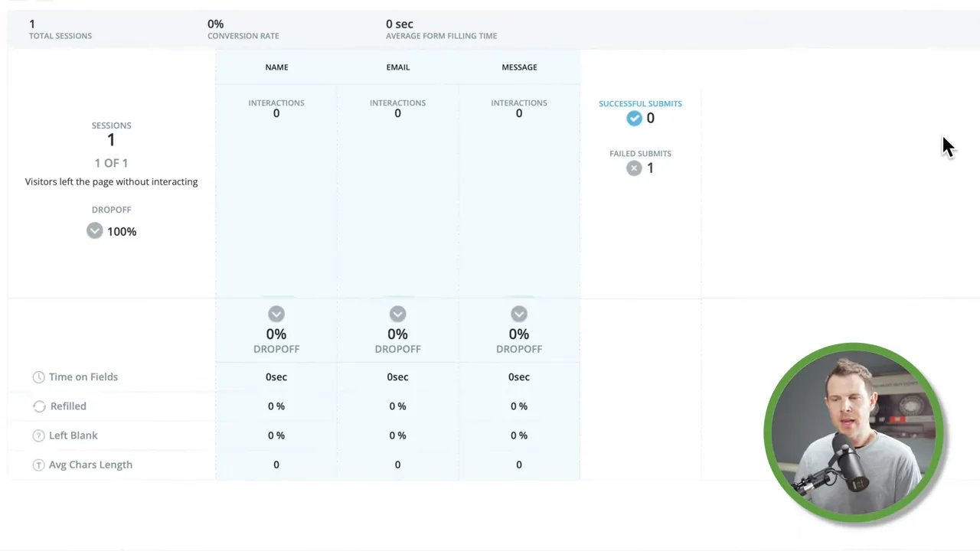Expand the Email field dropoff chevron
This screenshot has height=551, width=980.
397,314
